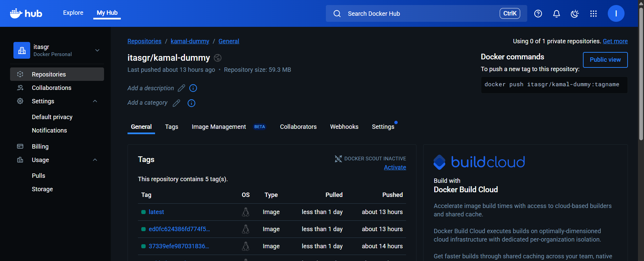Click the Collaborations people icon

click(20, 88)
